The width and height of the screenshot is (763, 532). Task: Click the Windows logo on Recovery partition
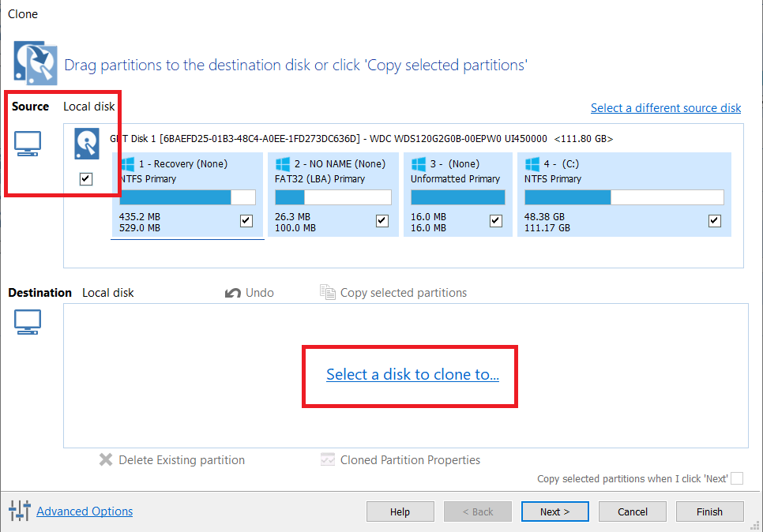(127, 164)
